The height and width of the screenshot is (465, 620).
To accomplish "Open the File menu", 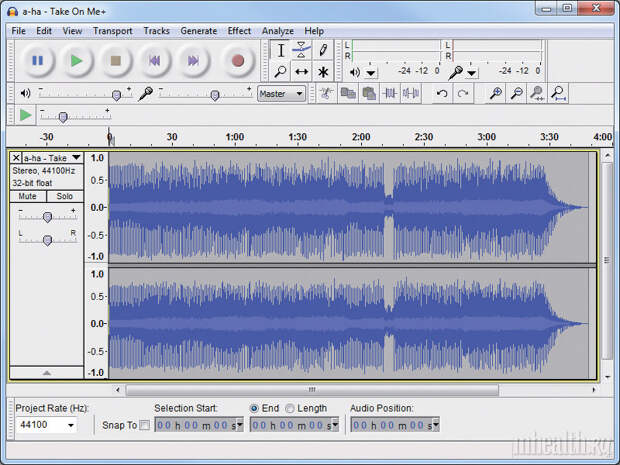I will (19, 31).
